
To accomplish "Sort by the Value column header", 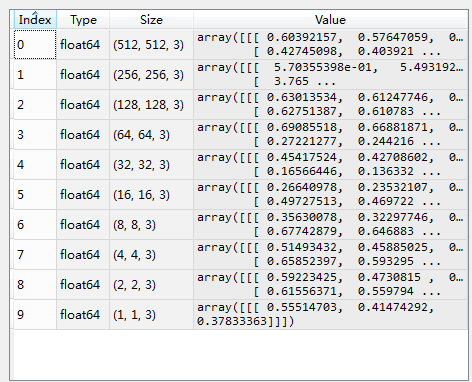I will pyautogui.click(x=330, y=20).
